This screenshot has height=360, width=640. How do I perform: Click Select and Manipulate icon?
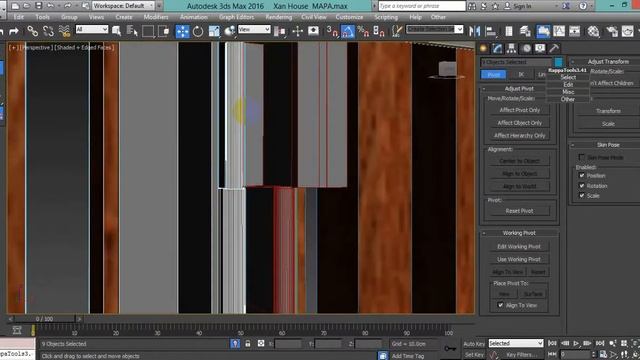298,31
